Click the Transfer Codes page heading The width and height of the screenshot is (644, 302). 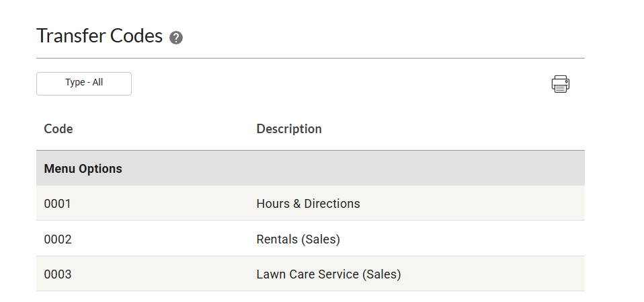coord(99,36)
